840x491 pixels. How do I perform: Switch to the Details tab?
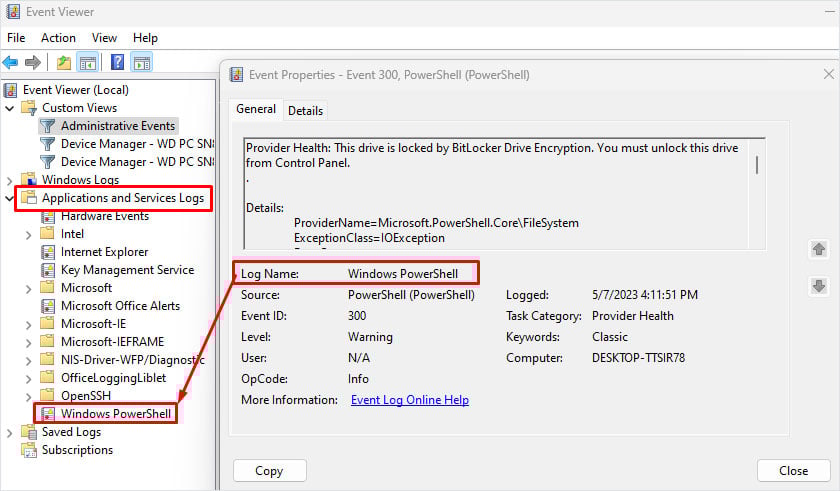(305, 111)
